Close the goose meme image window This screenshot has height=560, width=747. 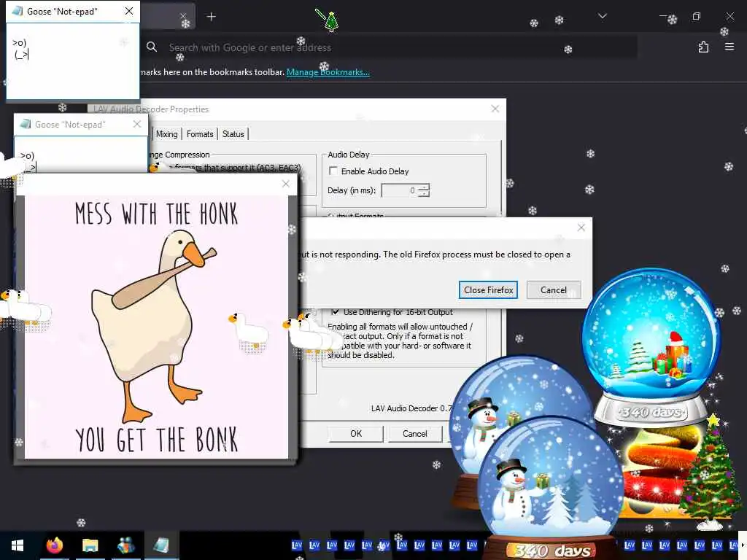point(285,184)
